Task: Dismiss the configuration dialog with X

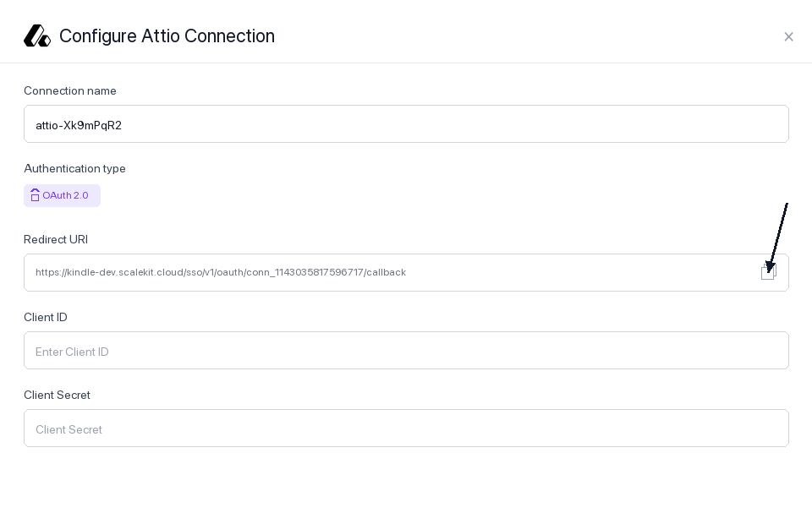Action: click(789, 36)
